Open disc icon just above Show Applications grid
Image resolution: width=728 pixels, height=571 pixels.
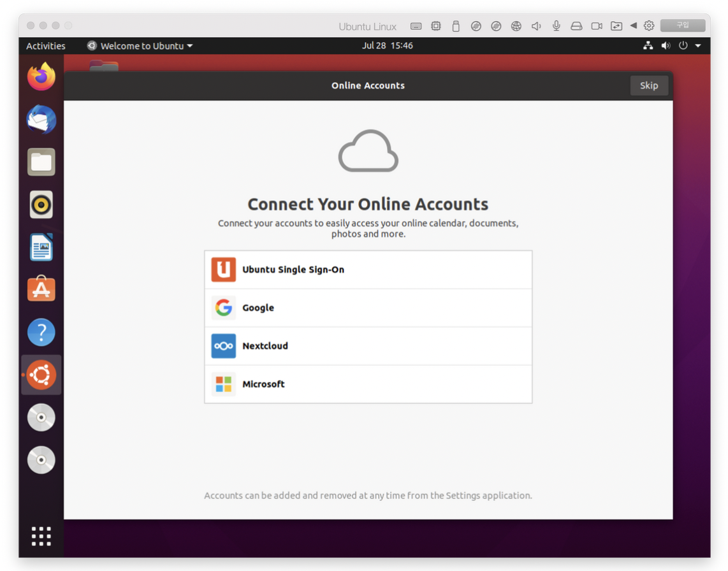pos(41,460)
